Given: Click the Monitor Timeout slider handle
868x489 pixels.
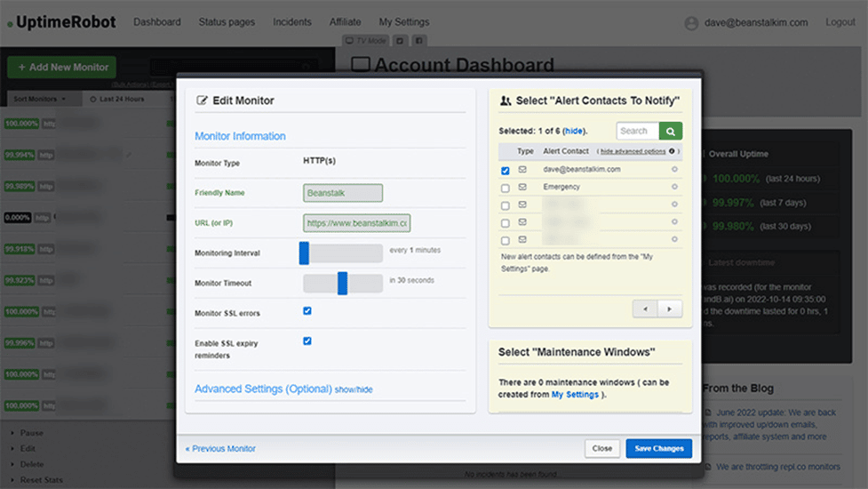Looking at the screenshot, I should pyautogui.click(x=342, y=283).
